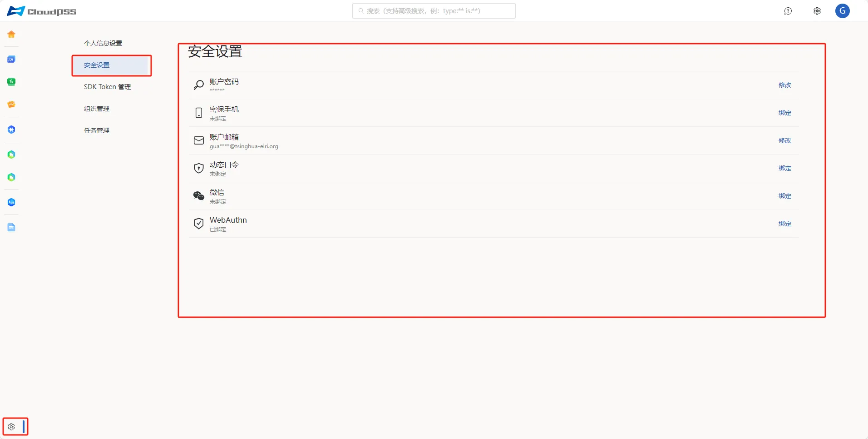The image size is (868, 439).
Task: Click the WeChat icon beside 微信
Action: tap(199, 196)
